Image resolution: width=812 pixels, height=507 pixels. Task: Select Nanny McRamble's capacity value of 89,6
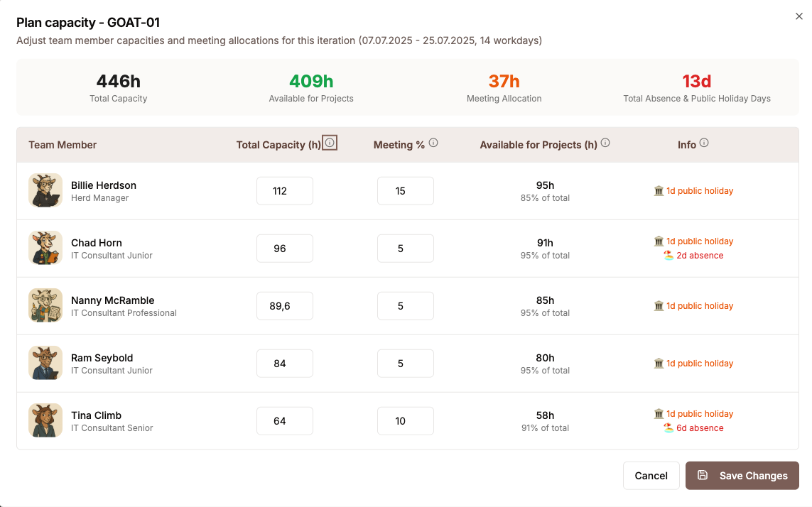284,305
